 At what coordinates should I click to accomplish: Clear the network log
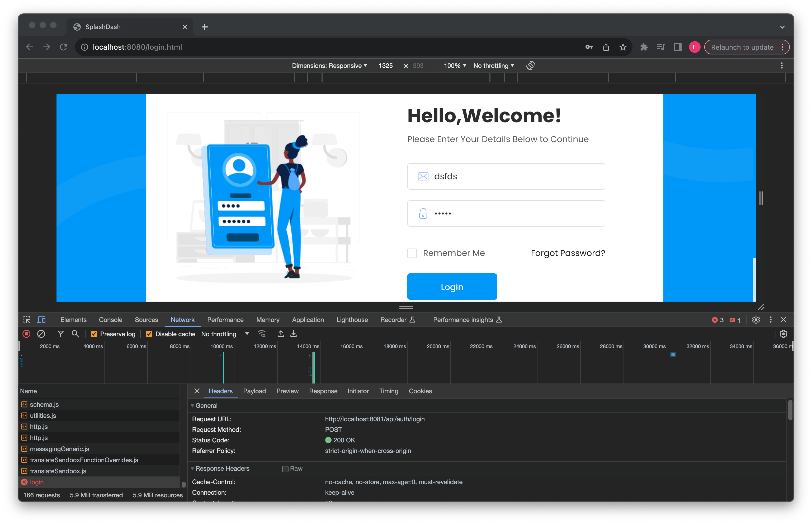41,334
